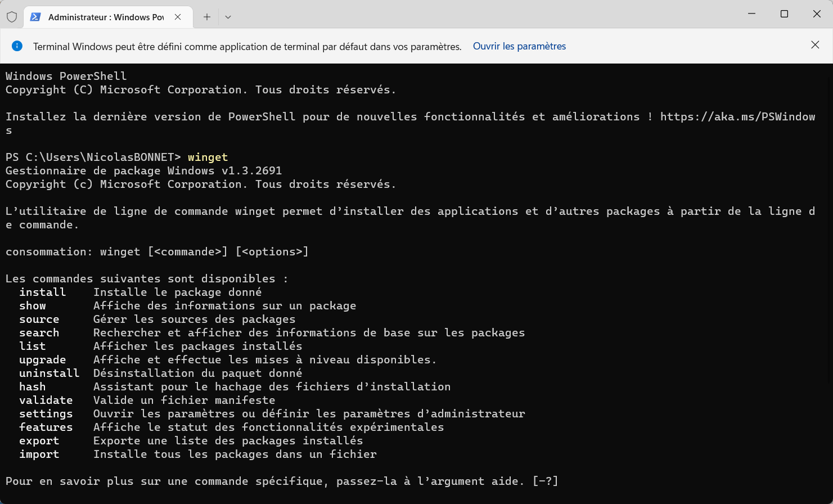Close the Terminal window
This screenshot has width=833, height=504.
[x=817, y=14]
